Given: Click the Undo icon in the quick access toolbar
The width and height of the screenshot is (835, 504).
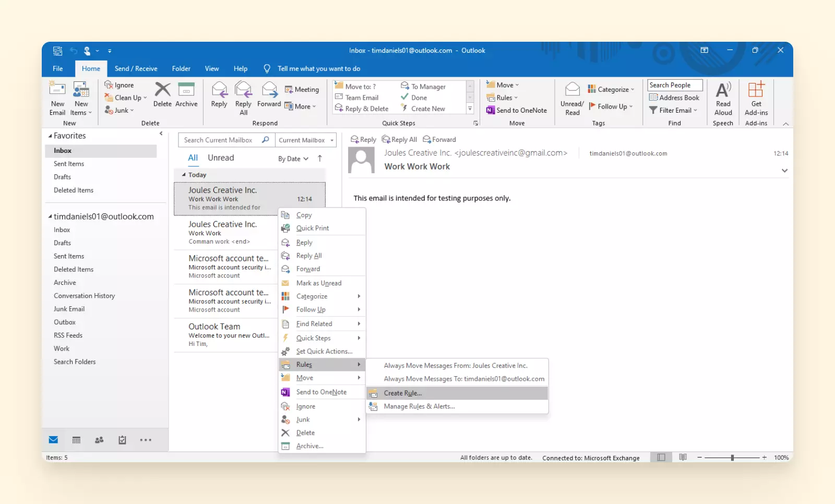Looking at the screenshot, I should [x=74, y=51].
